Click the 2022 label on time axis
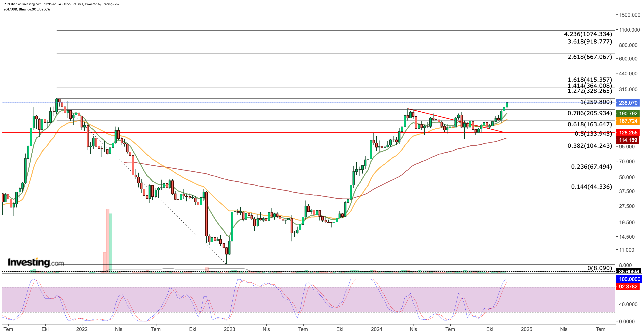 [82, 329]
